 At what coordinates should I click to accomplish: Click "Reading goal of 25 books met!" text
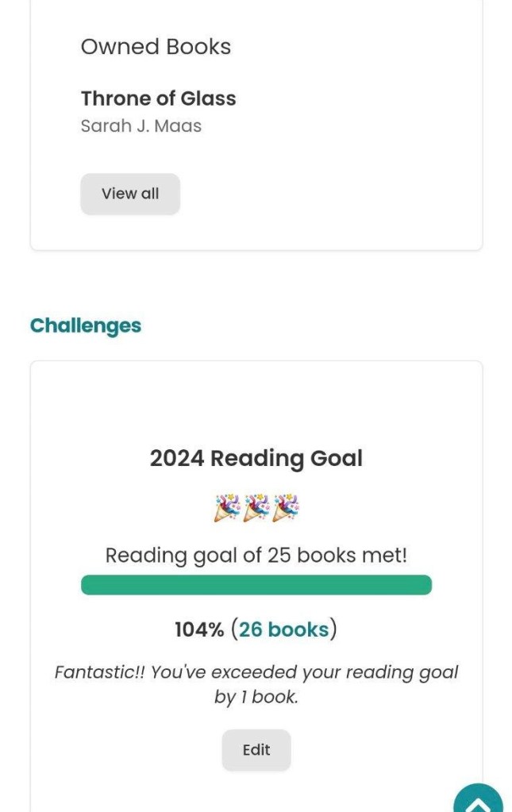coord(256,555)
